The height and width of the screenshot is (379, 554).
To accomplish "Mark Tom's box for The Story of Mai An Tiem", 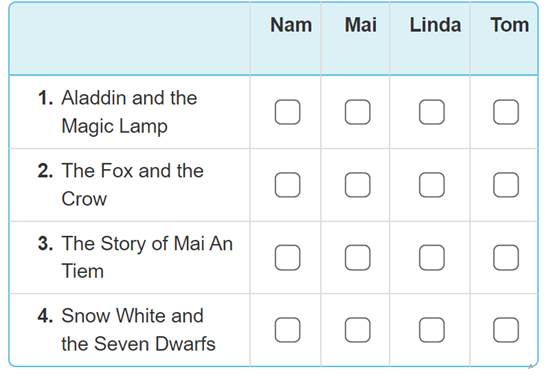I will click(x=506, y=257).
